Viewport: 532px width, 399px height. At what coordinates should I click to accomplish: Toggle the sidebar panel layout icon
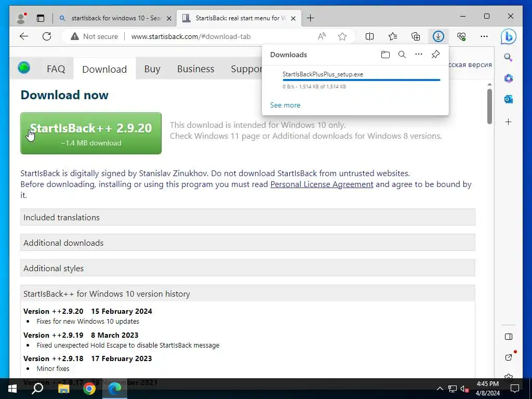(508, 337)
